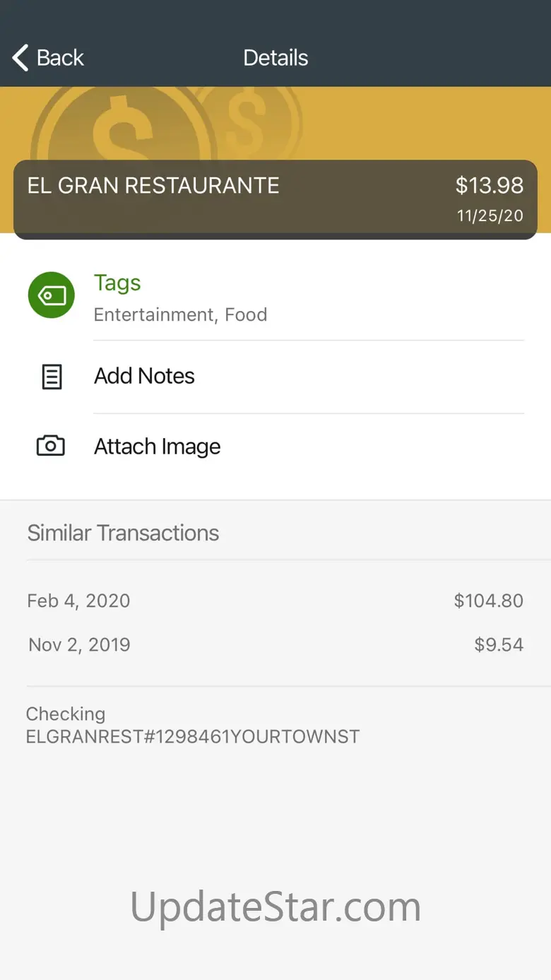Click the Similar Transactions section header
The height and width of the screenshot is (980, 551).
coord(123,533)
